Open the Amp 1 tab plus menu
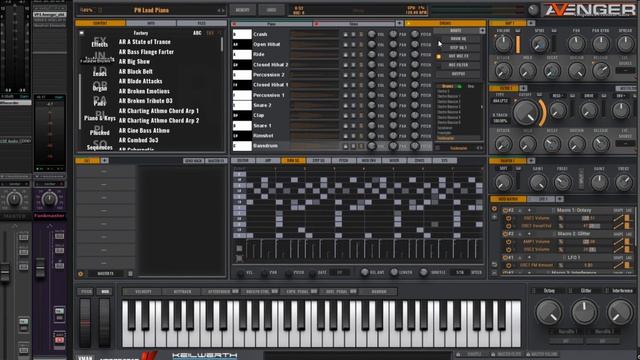The height and width of the screenshot is (360, 640). [531, 23]
